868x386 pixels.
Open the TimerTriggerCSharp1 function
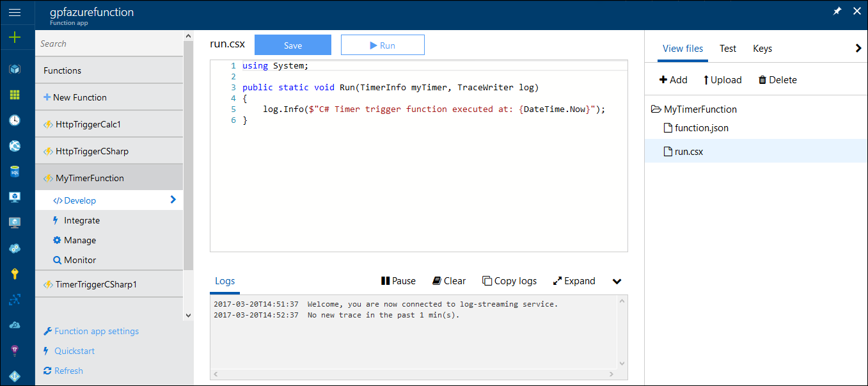[x=109, y=284]
